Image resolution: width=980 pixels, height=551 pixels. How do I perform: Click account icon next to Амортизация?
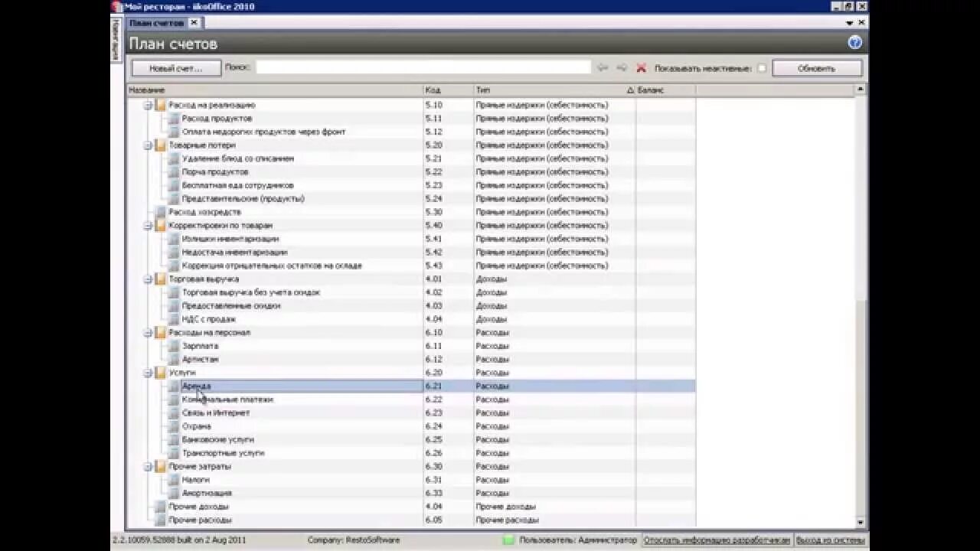click(174, 493)
